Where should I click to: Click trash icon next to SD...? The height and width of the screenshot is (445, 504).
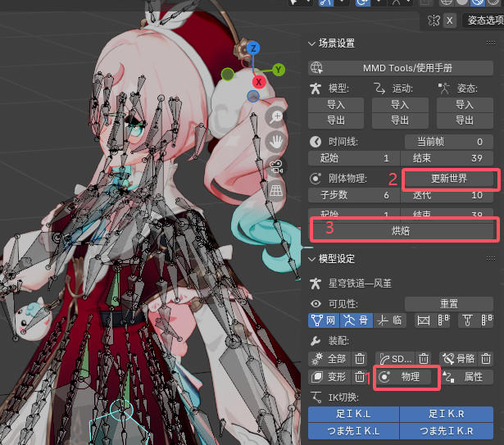pos(424,358)
